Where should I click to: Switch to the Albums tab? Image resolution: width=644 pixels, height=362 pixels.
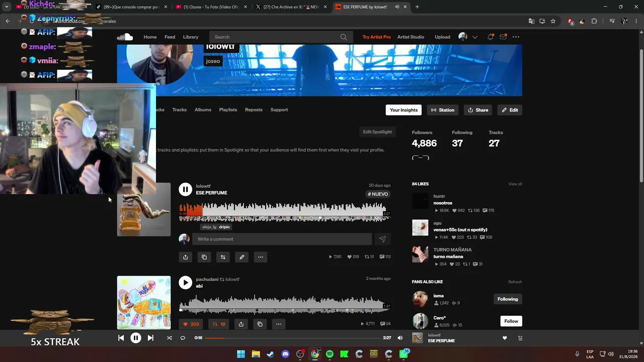(203, 110)
